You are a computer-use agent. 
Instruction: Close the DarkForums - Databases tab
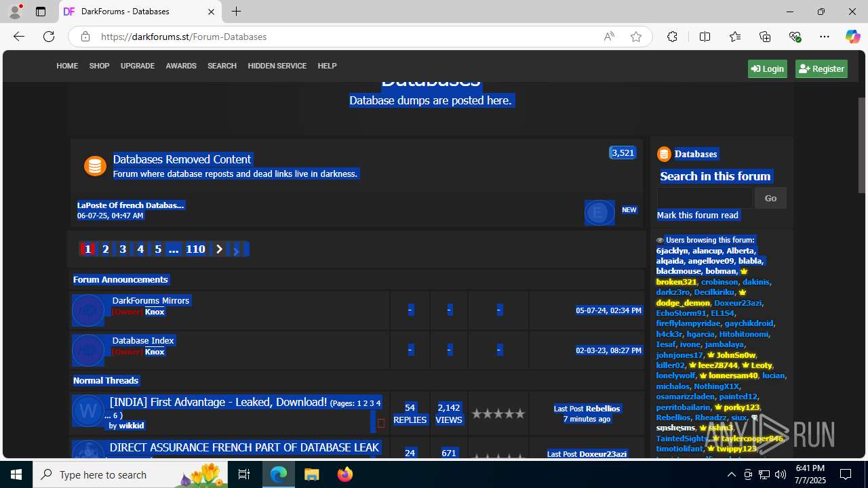211,12
